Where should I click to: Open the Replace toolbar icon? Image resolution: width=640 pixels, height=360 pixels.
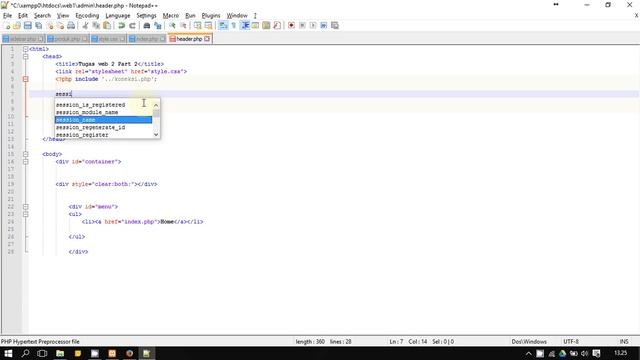(x=158, y=26)
